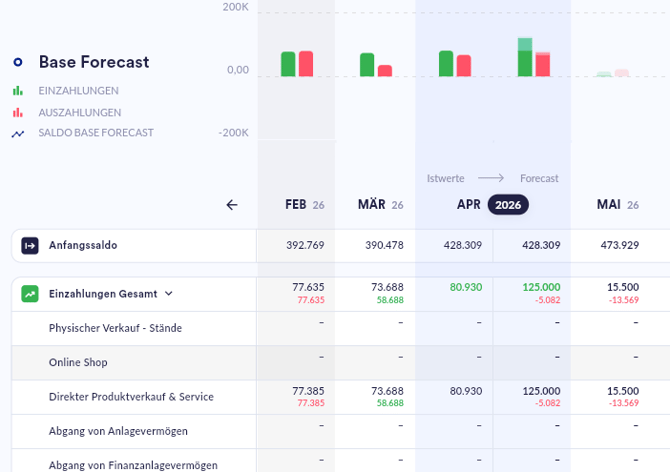
Task: Select the Online Shop row
Action: (78, 362)
